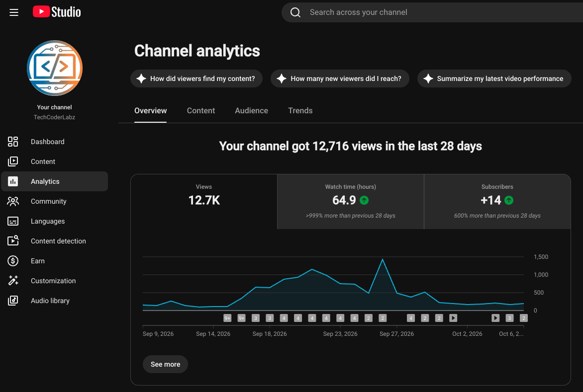Click the Sep 9, 2026 date label
The width and height of the screenshot is (583, 392).
coord(158,334)
